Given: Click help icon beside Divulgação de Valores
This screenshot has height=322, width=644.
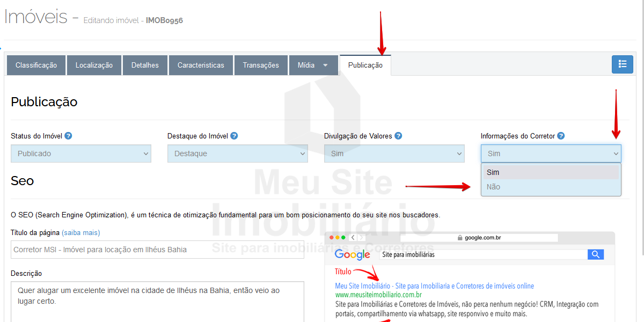Looking at the screenshot, I should tap(398, 136).
